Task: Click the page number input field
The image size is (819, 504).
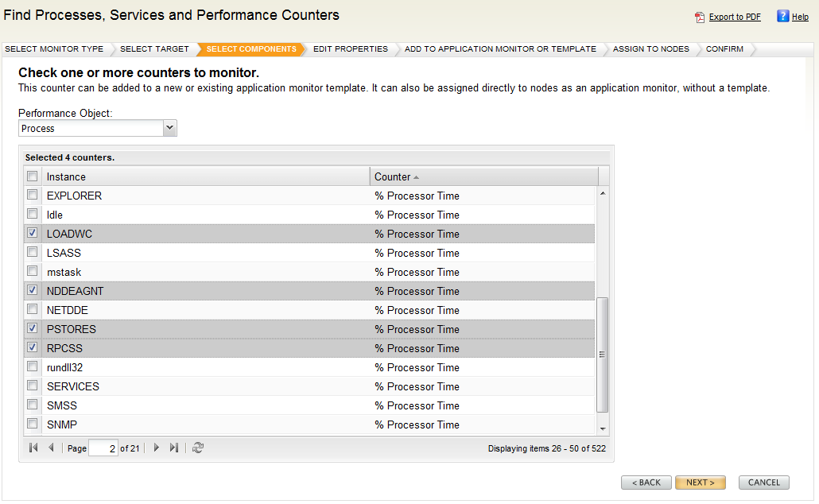Action: [103, 448]
